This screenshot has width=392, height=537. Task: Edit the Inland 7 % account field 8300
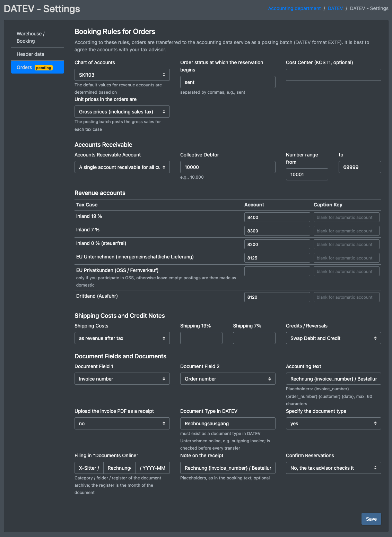(277, 231)
